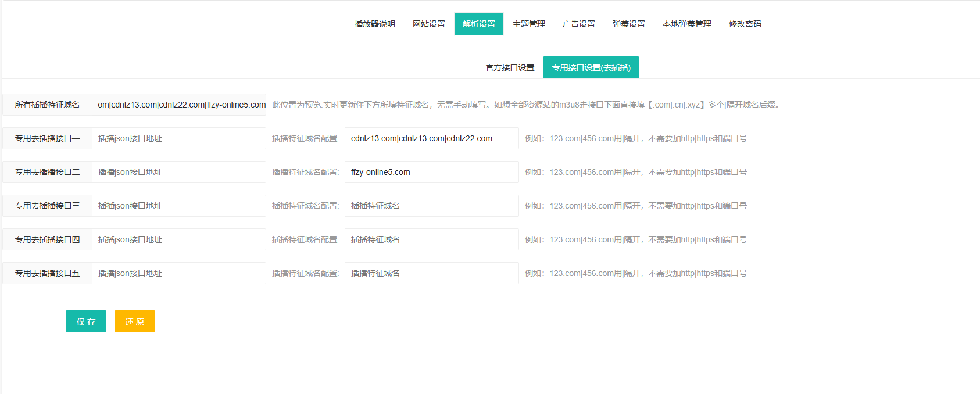Image resolution: width=980 pixels, height=394 pixels.
Task: Click the 专用去插播接口一 label
Action: pyautogui.click(x=47, y=138)
